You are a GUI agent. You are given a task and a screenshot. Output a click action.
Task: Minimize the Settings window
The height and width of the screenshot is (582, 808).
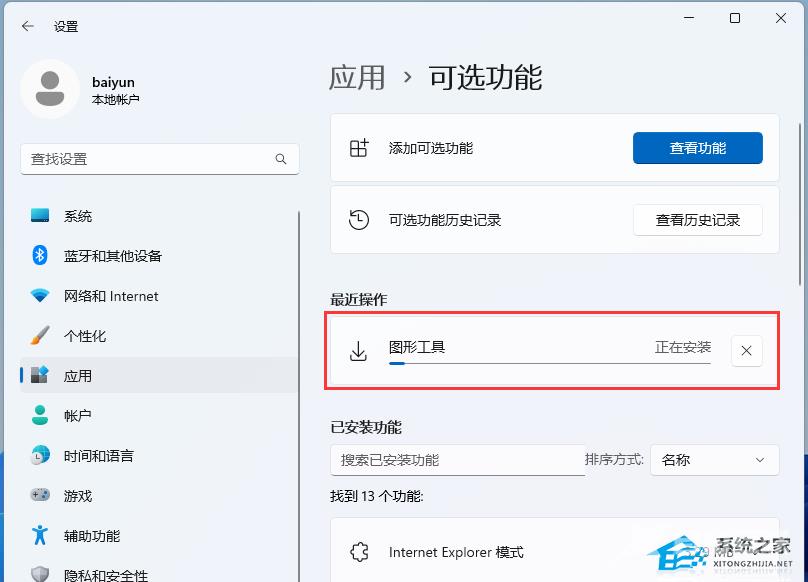click(689, 18)
